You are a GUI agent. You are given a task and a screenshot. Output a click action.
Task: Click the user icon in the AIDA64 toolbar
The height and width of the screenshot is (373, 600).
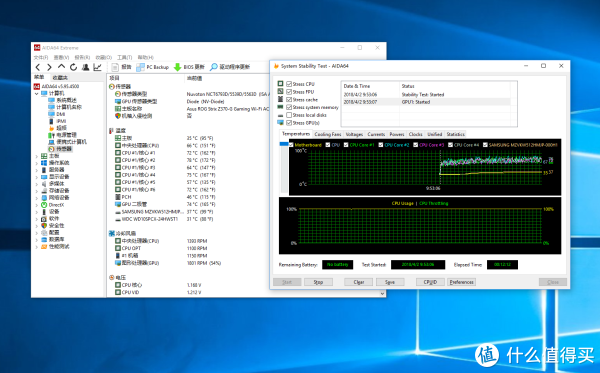[86, 67]
